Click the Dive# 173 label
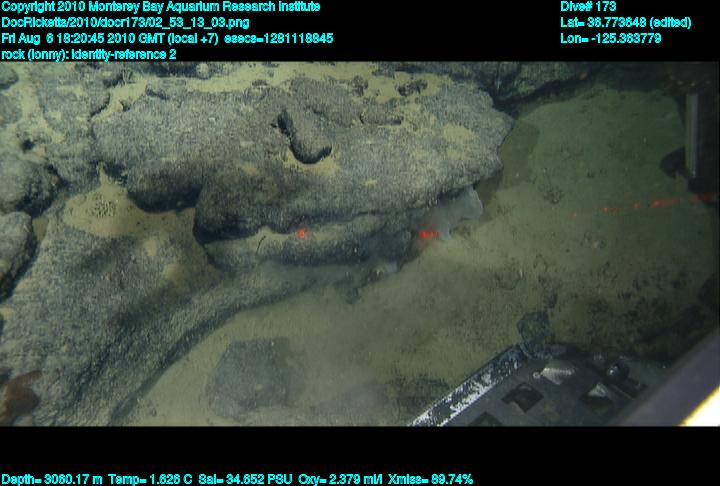720x486 pixels. (x=588, y=6)
